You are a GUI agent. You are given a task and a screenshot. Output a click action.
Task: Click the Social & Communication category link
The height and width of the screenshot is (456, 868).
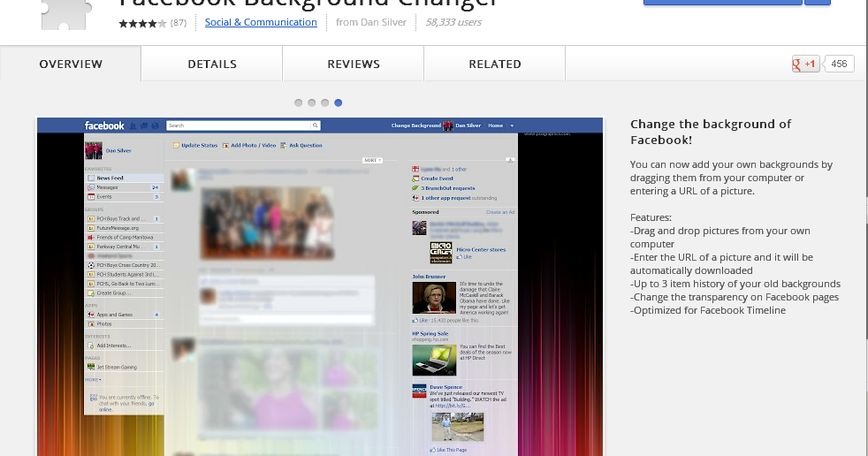coord(261,22)
